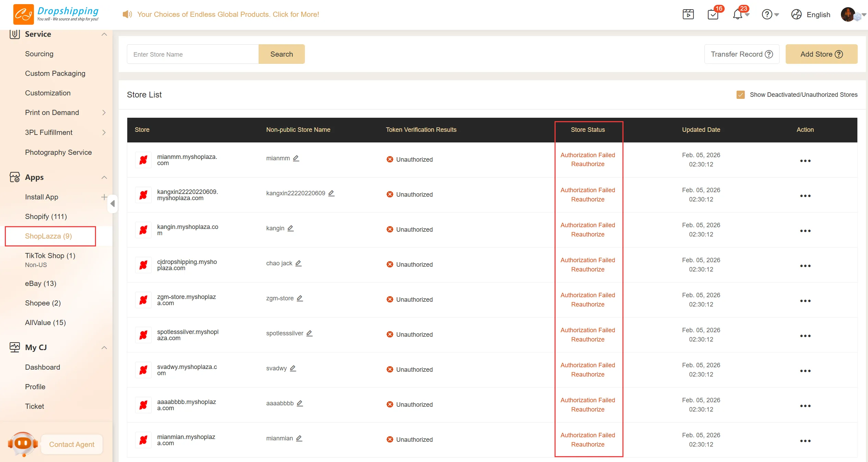The width and height of the screenshot is (868, 462).
Task: Click the Enter Store Name search field
Action: click(193, 54)
